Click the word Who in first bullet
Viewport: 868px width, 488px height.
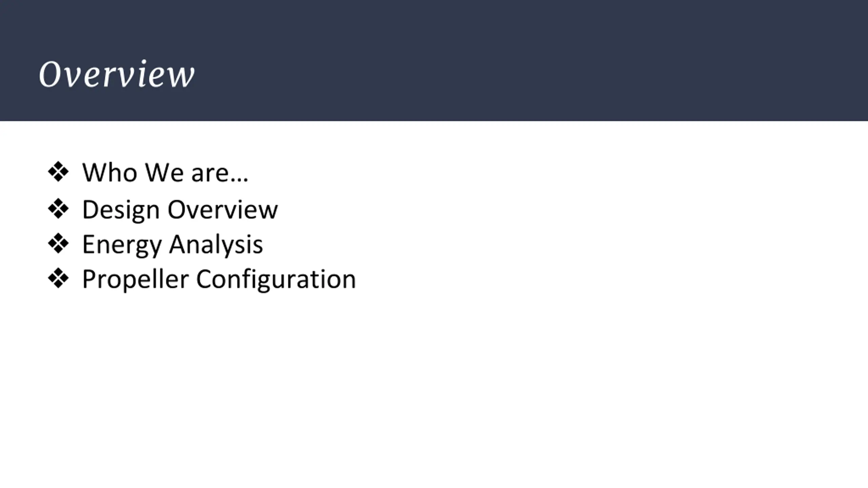pos(110,172)
